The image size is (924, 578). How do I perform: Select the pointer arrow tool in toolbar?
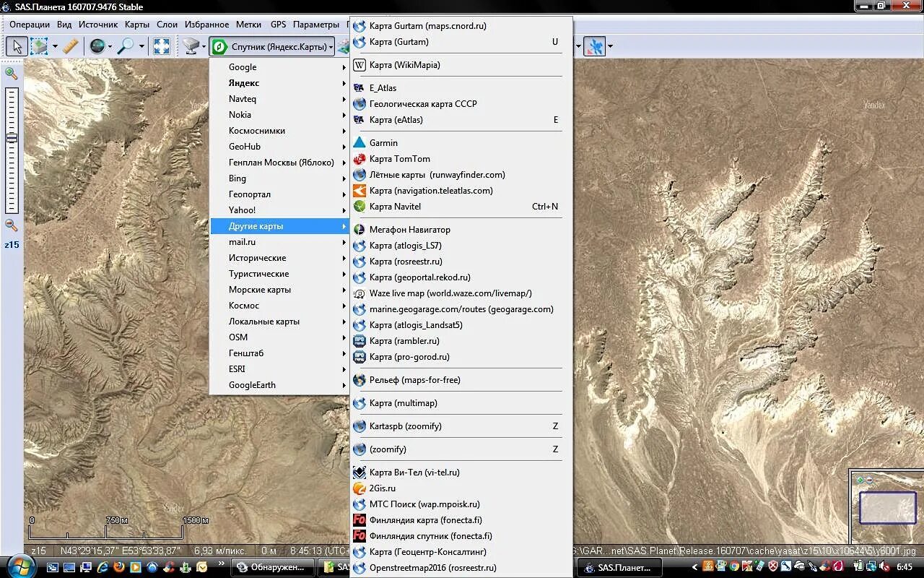[x=17, y=47]
